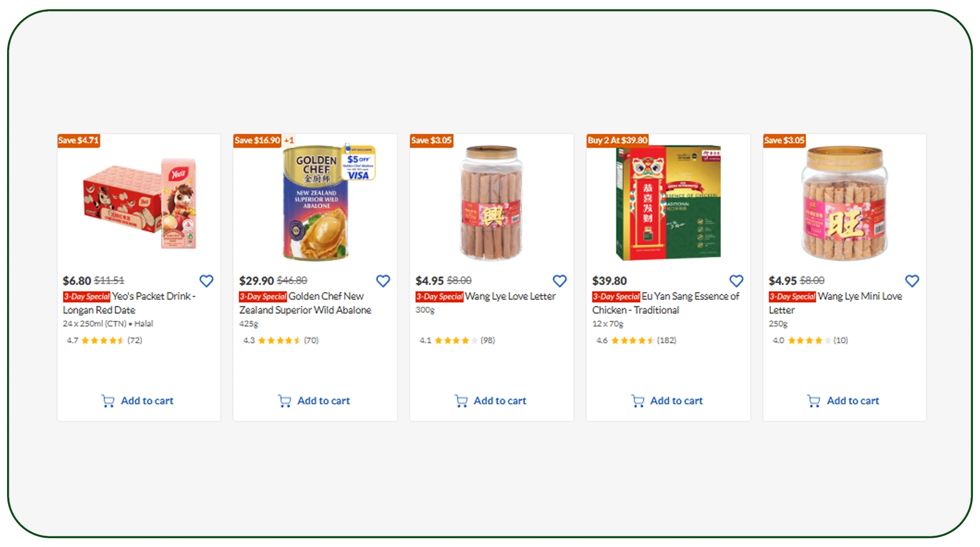Click the cart icon under Golden Chef Abalone
The width and height of the screenshot is (980, 547).
[x=284, y=401]
